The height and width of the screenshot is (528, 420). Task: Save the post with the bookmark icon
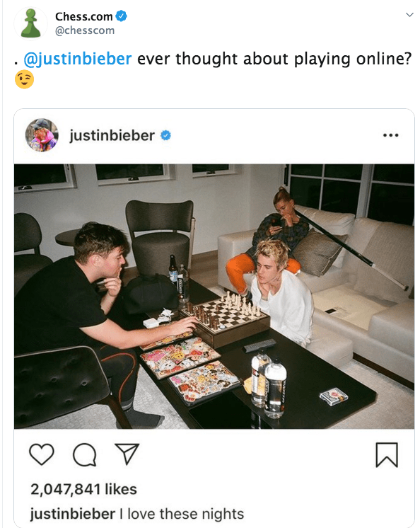click(387, 455)
